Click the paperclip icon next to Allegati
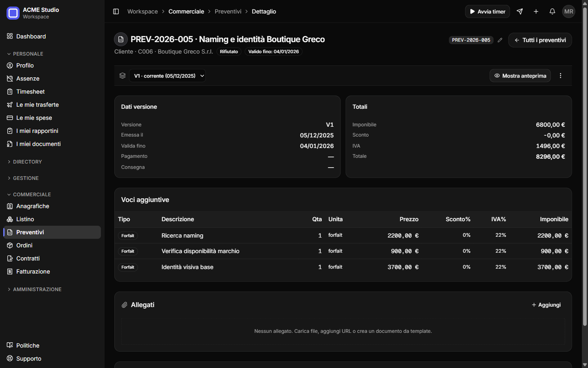Image resolution: width=588 pixels, height=368 pixels. 125,305
